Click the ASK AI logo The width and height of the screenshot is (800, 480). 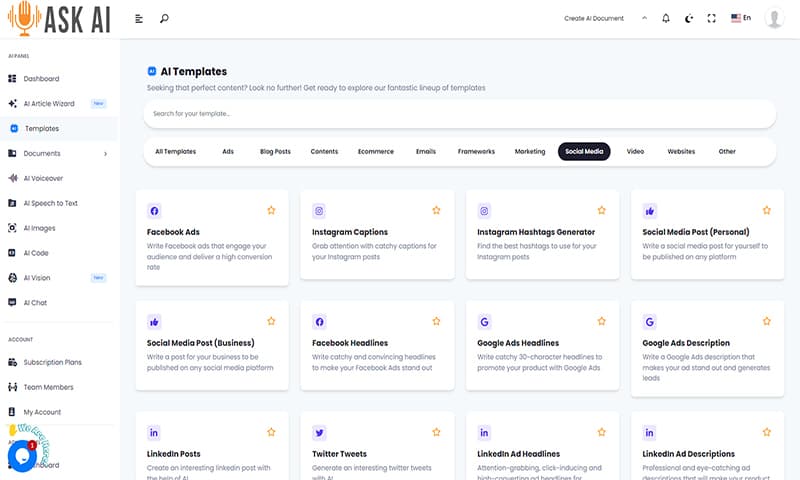[x=59, y=19]
